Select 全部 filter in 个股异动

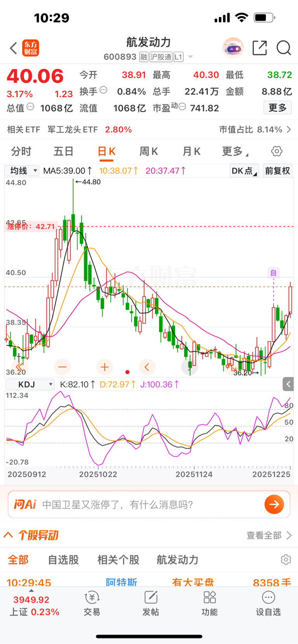tap(18, 560)
